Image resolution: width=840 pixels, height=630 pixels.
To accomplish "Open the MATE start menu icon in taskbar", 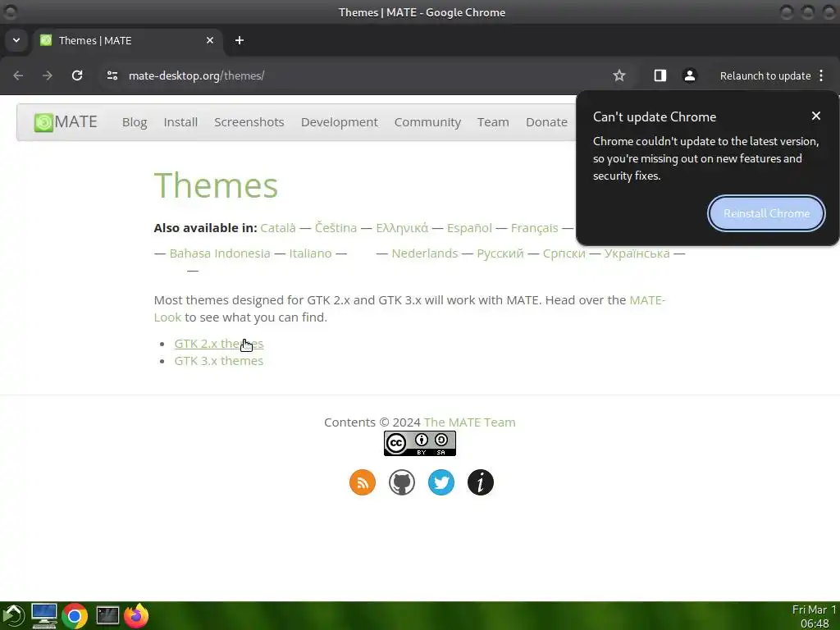I will [13, 615].
